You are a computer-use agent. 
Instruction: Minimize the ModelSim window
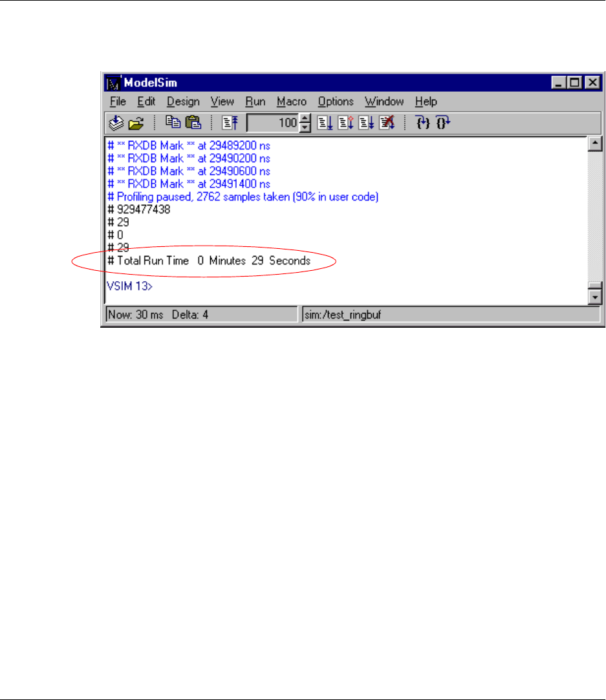tap(558, 83)
